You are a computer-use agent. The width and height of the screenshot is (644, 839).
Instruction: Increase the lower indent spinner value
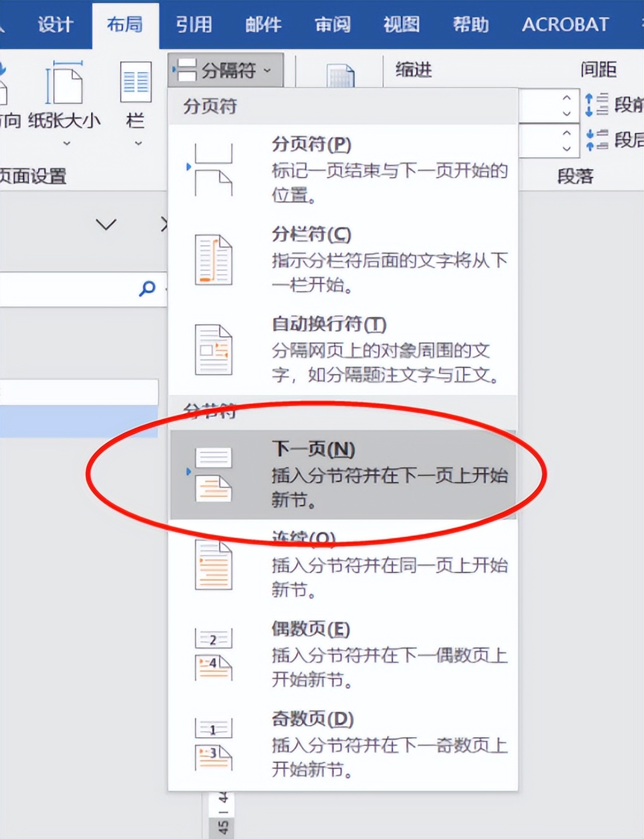[x=566, y=133]
